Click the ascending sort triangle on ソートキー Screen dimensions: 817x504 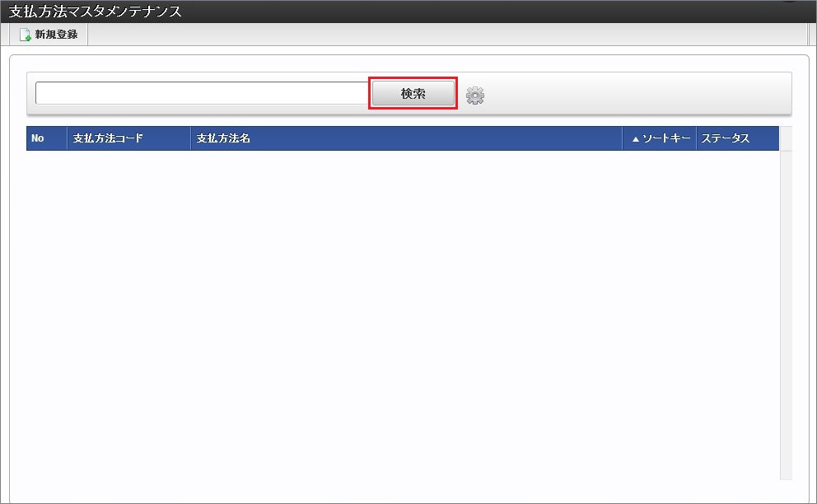click(x=635, y=139)
